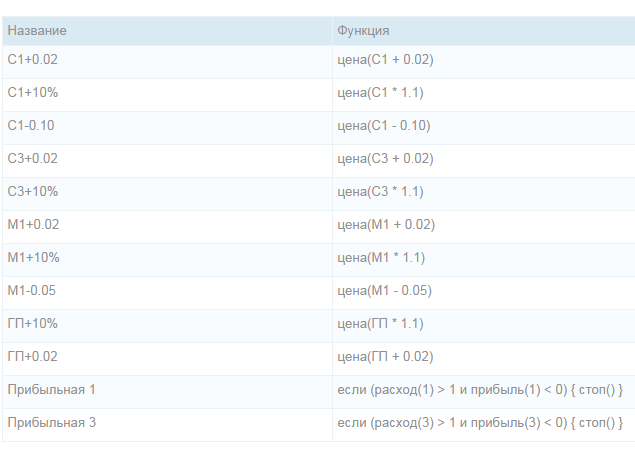Select the С3+10% strategy name
The width and height of the screenshot is (635, 451).
32,191
